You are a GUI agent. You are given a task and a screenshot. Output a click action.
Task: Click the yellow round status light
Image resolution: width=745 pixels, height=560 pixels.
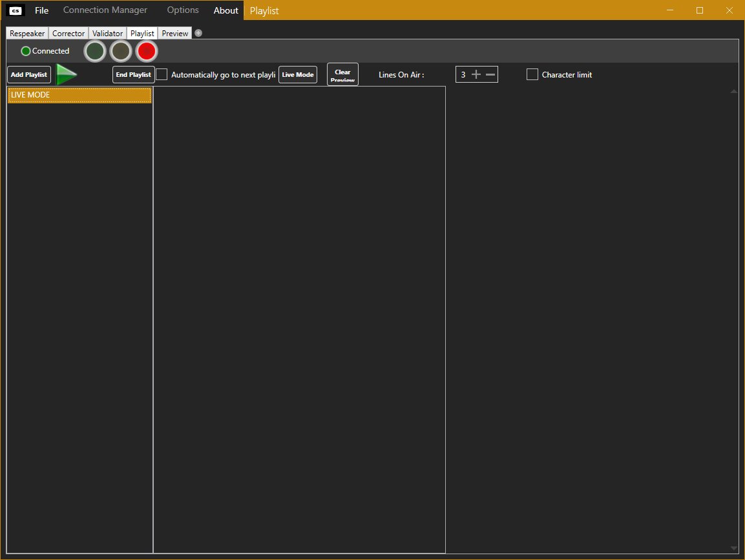(x=121, y=51)
